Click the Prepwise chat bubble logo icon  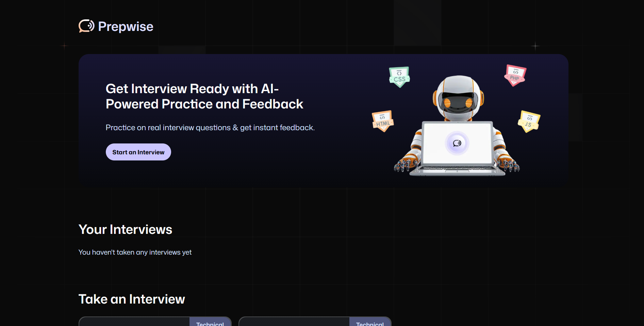(x=86, y=26)
